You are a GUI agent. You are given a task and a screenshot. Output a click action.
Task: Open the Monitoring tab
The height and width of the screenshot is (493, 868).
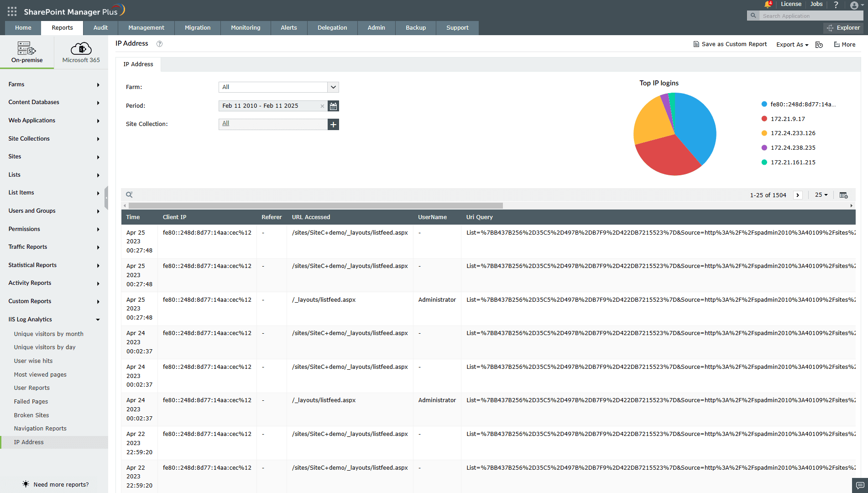pos(246,28)
